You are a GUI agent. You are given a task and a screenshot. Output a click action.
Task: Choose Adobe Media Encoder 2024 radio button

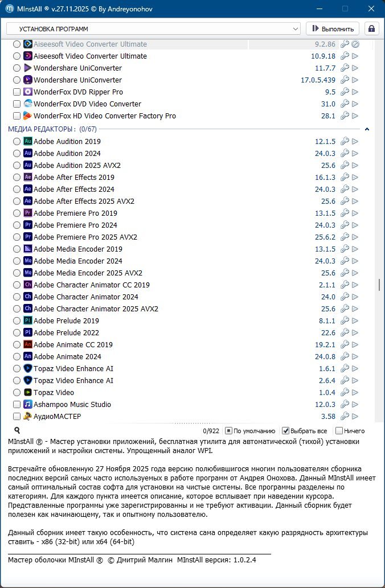17,261
